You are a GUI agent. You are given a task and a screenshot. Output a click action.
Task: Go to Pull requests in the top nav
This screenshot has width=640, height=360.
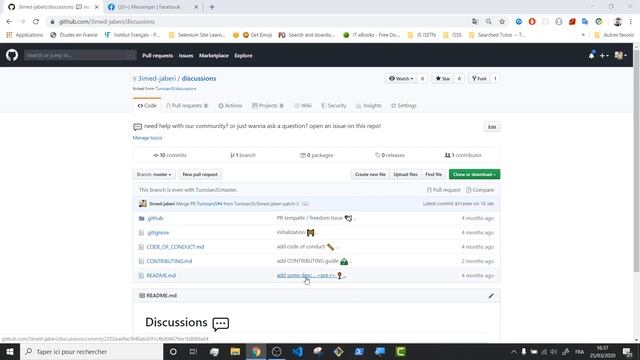tap(158, 56)
